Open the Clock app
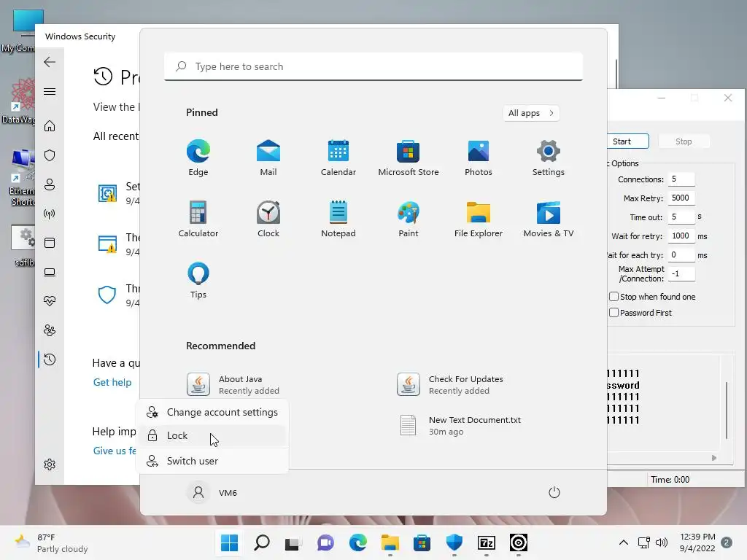The height and width of the screenshot is (560, 747). click(268, 219)
